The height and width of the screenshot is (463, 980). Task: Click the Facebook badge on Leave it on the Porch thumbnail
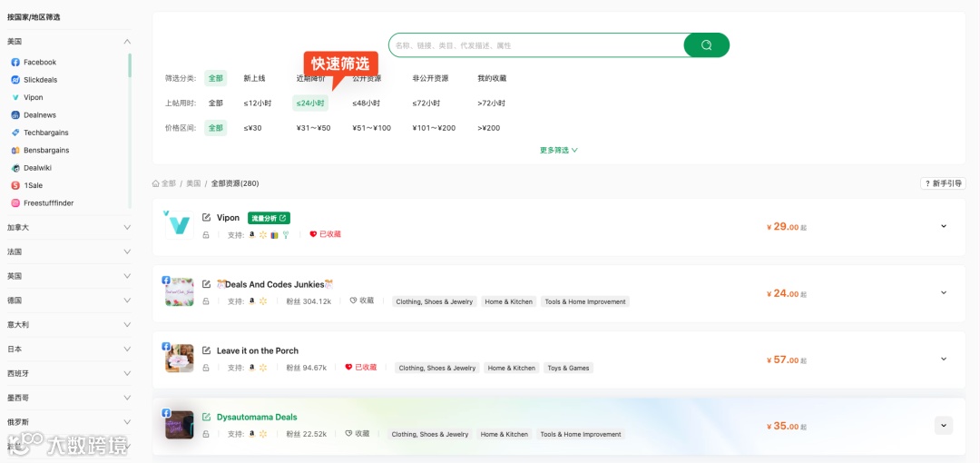166,346
